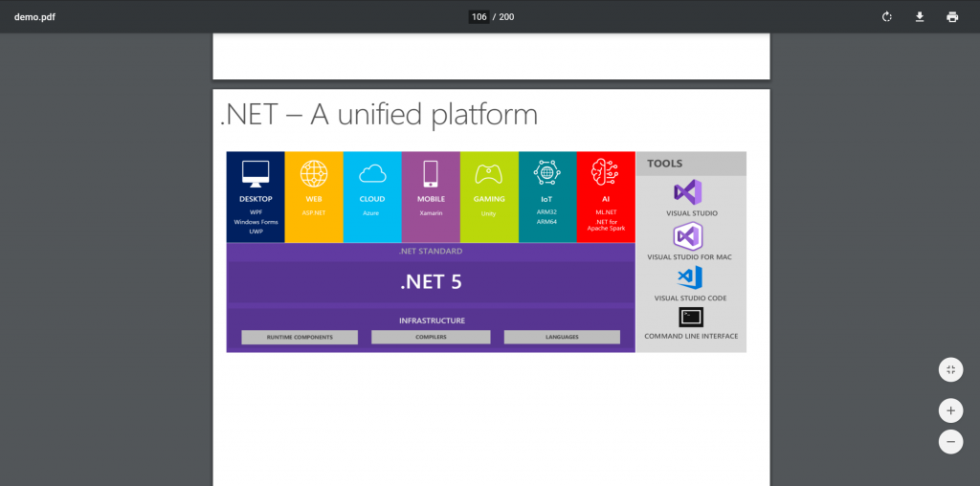The image size is (980, 486).
Task: Click the cloud icon in slide
Action: (x=372, y=174)
